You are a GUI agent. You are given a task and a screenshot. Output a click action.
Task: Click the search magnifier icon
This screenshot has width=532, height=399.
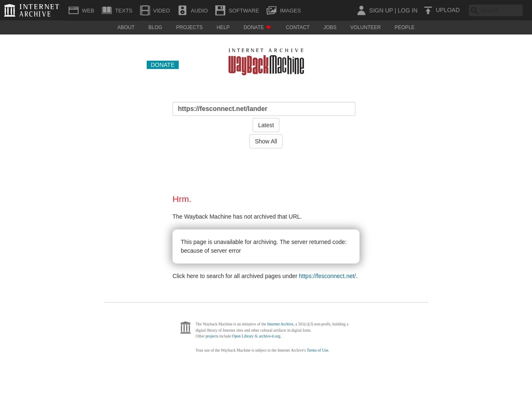click(x=474, y=10)
